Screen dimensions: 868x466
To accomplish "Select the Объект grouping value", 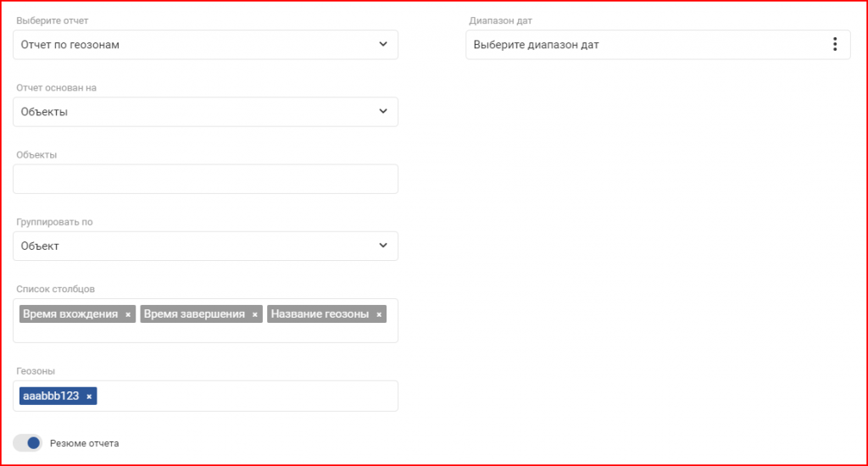I will click(40, 246).
